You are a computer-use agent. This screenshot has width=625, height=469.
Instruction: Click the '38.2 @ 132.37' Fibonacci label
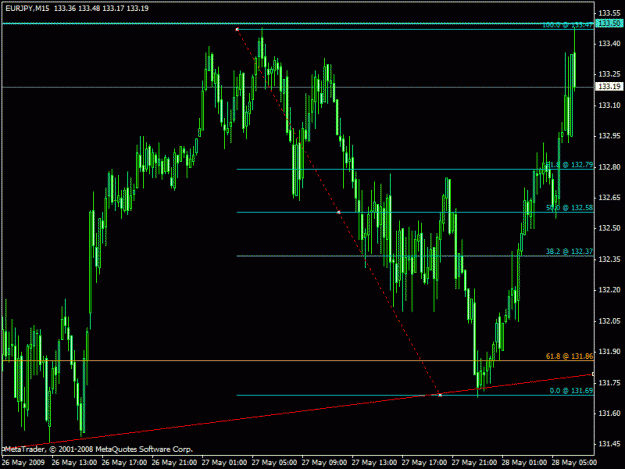(x=569, y=251)
